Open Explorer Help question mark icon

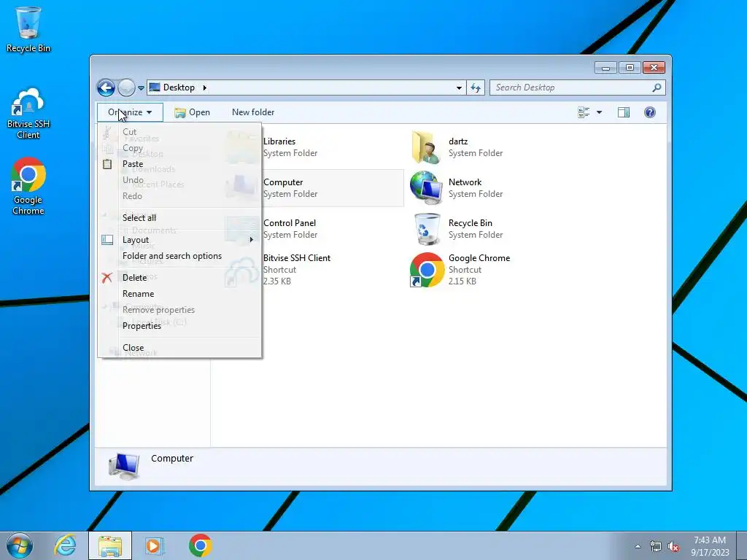(650, 112)
